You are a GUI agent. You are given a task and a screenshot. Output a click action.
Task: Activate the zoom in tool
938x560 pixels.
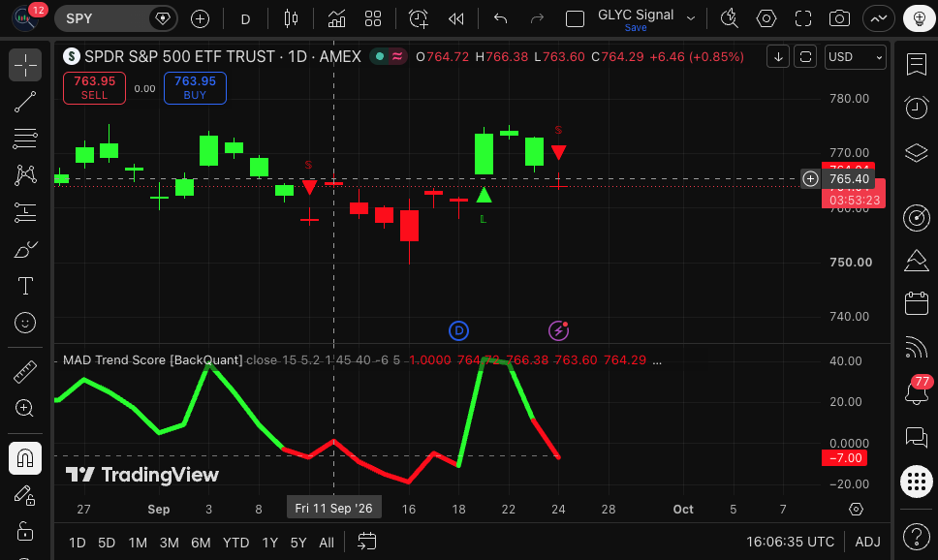pyautogui.click(x=25, y=409)
